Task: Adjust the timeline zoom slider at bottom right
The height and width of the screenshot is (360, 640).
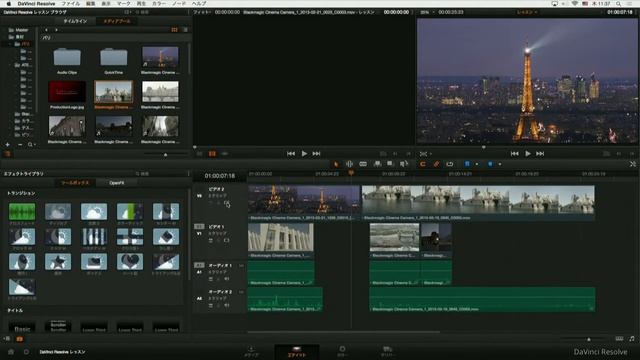Action: coord(589,339)
